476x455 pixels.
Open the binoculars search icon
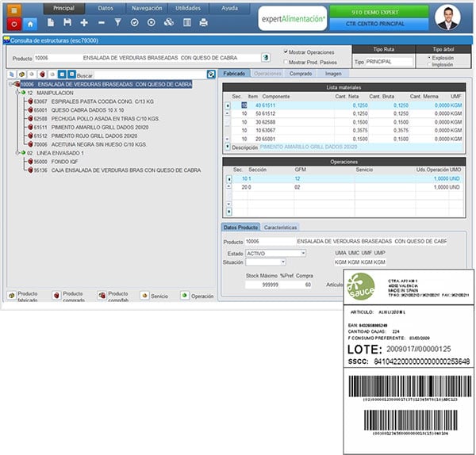pyautogui.click(x=168, y=22)
